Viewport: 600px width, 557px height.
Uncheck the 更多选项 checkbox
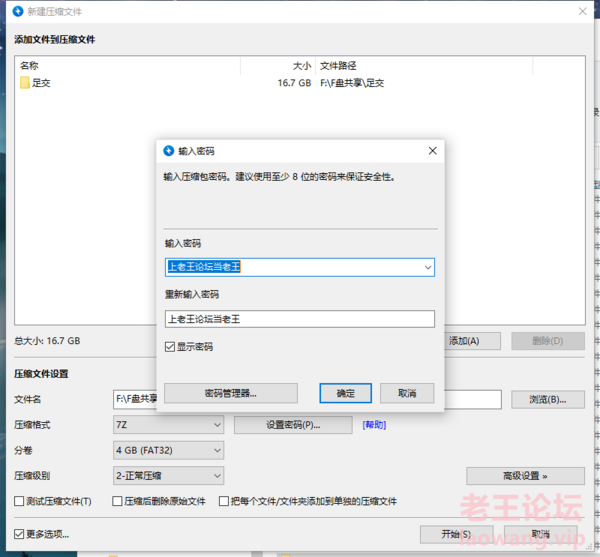pyautogui.click(x=19, y=534)
